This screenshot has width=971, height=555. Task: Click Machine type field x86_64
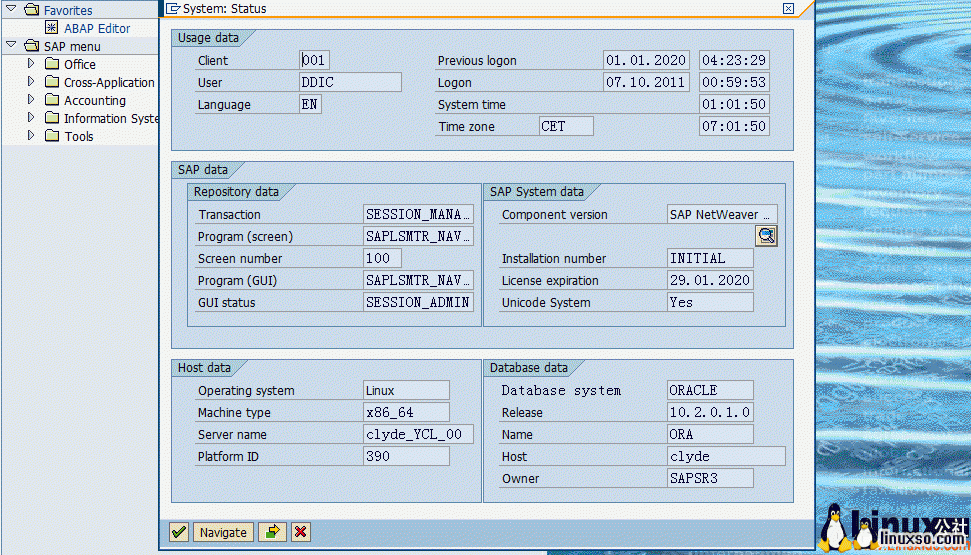406,413
